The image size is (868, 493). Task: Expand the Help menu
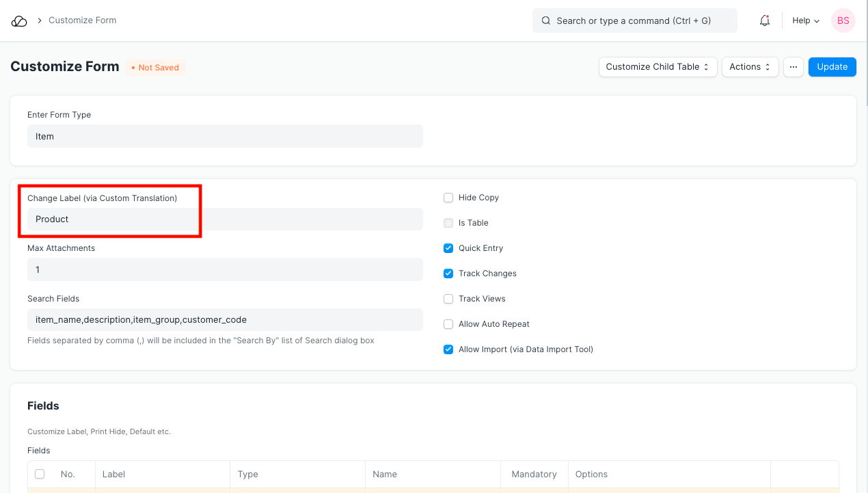(x=805, y=21)
